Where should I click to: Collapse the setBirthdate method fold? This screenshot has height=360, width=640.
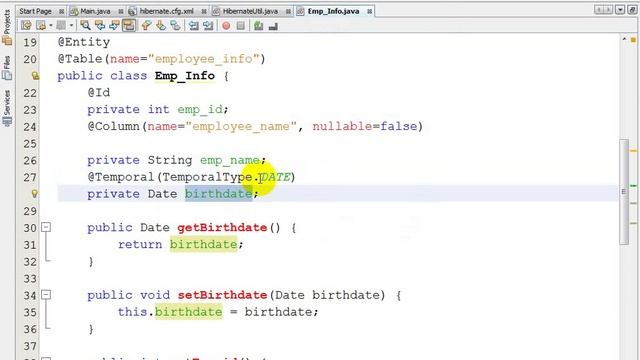pos(46,295)
